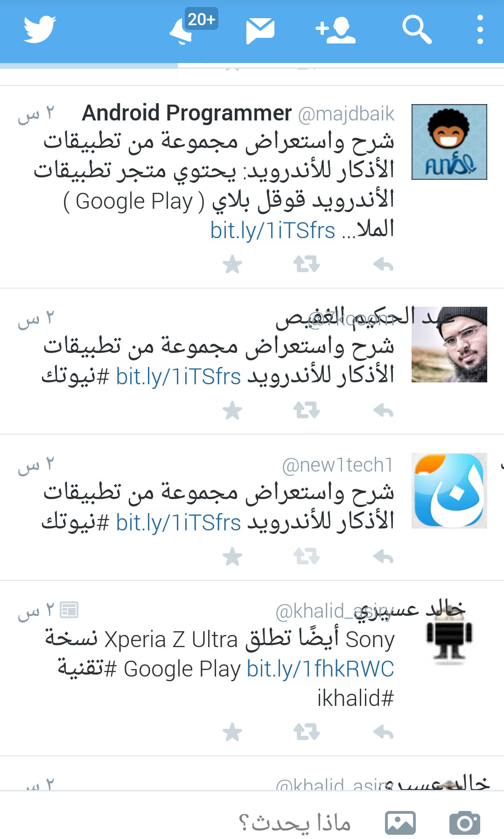
Task: Open the camera icon to take photo
Action: coord(465,823)
